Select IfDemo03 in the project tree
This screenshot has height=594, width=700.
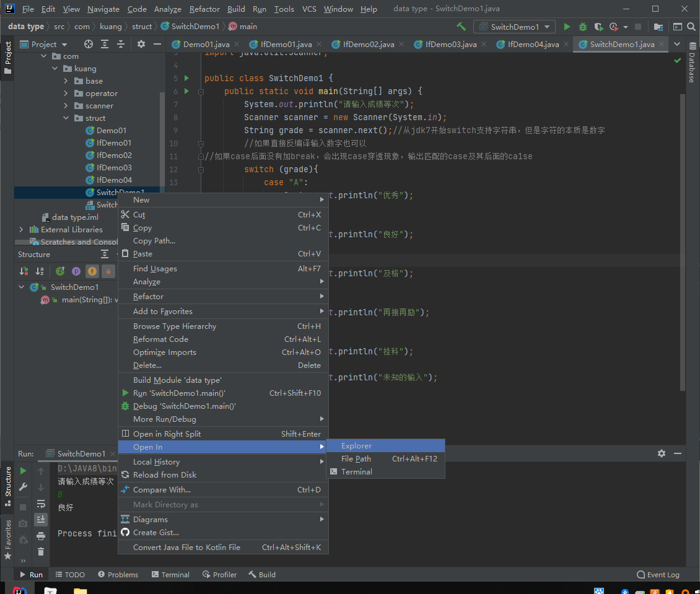(x=114, y=167)
